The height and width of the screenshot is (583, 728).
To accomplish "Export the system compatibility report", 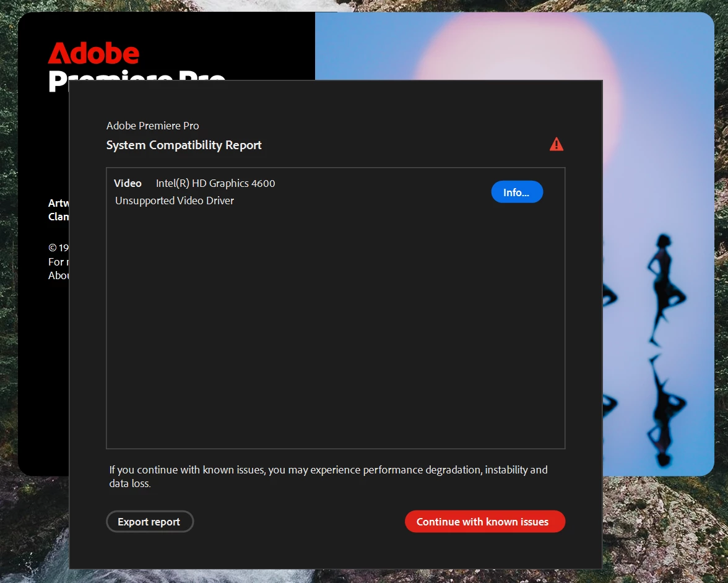I will pos(150,522).
